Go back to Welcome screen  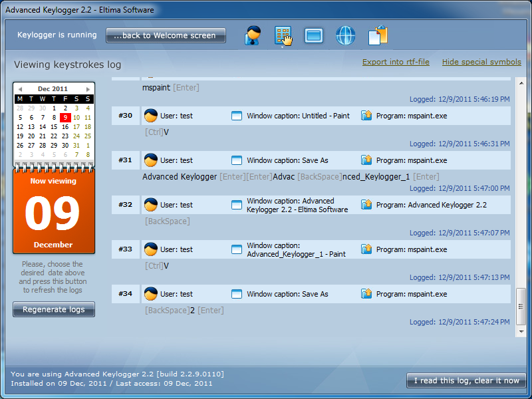point(166,35)
